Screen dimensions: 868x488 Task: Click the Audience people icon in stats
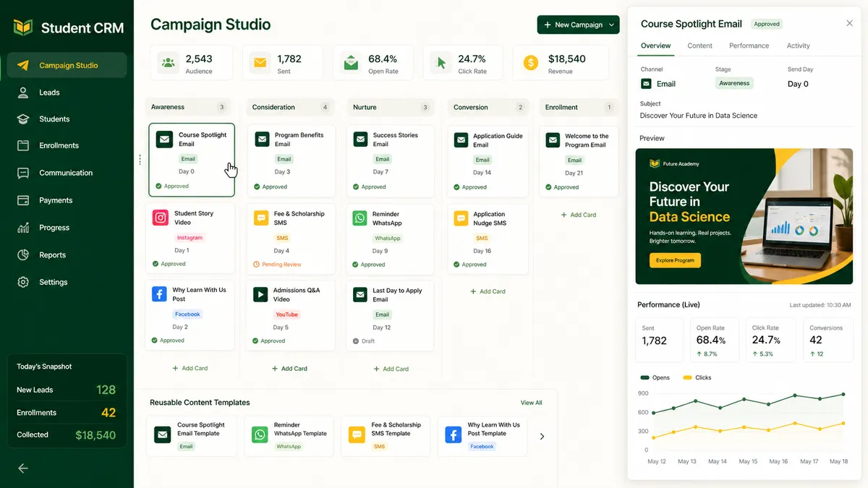pos(169,63)
